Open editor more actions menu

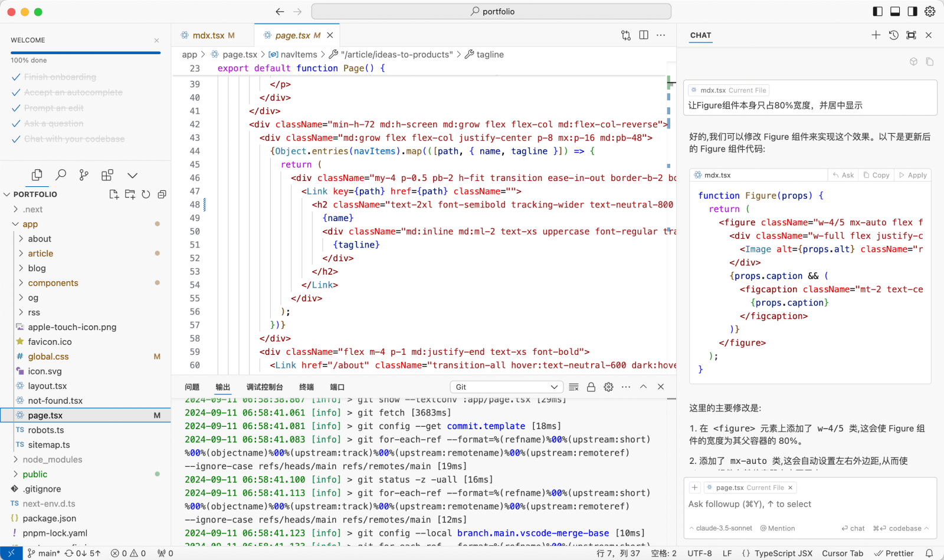point(661,35)
